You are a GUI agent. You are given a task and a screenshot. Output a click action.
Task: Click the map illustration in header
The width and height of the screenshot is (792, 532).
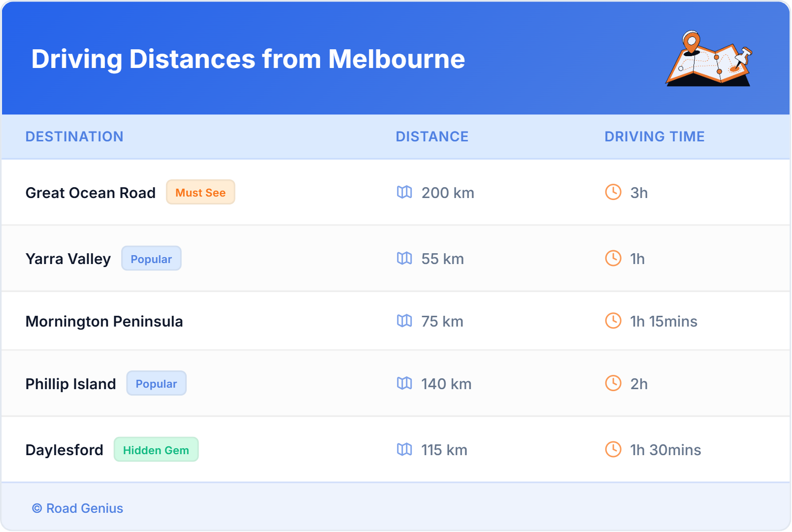click(709, 59)
